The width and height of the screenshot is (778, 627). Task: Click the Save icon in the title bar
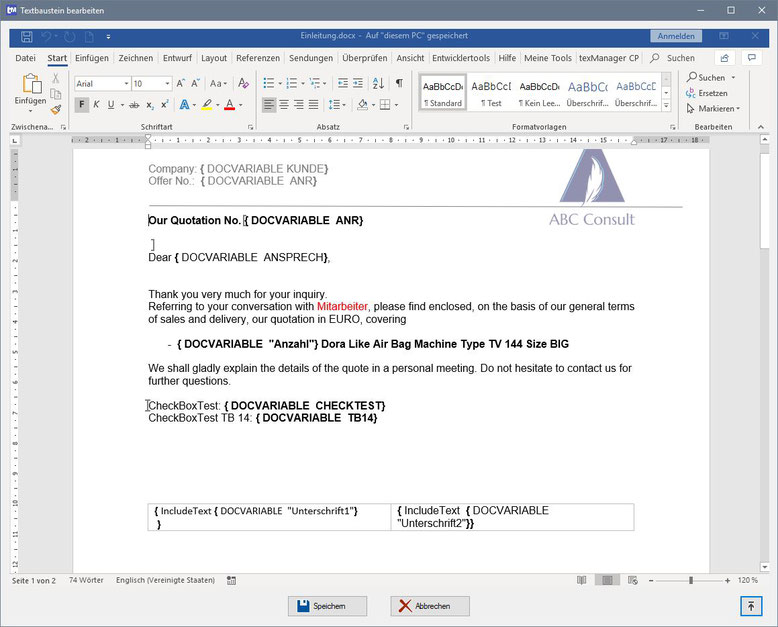(27, 36)
